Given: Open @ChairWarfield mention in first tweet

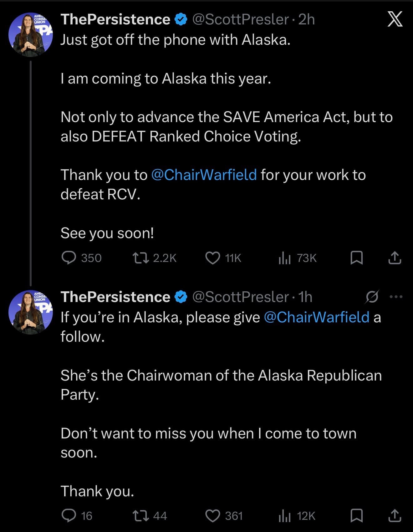Looking at the screenshot, I should [x=204, y=175].
